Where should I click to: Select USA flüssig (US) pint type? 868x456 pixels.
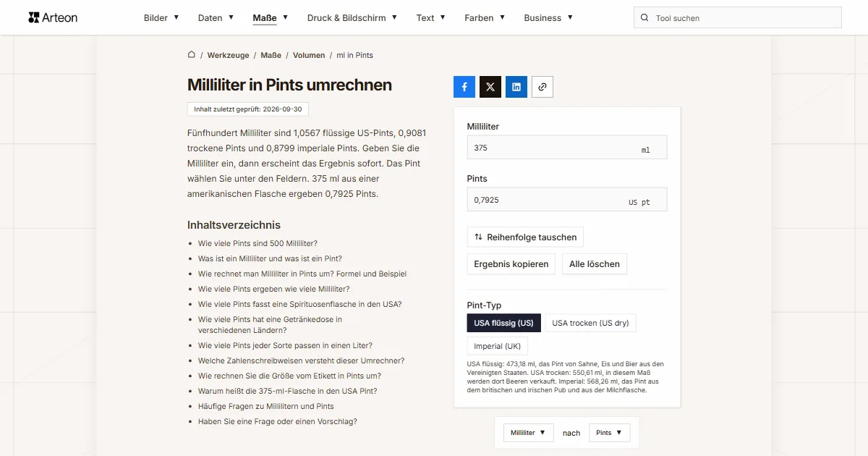coord(504,323)
